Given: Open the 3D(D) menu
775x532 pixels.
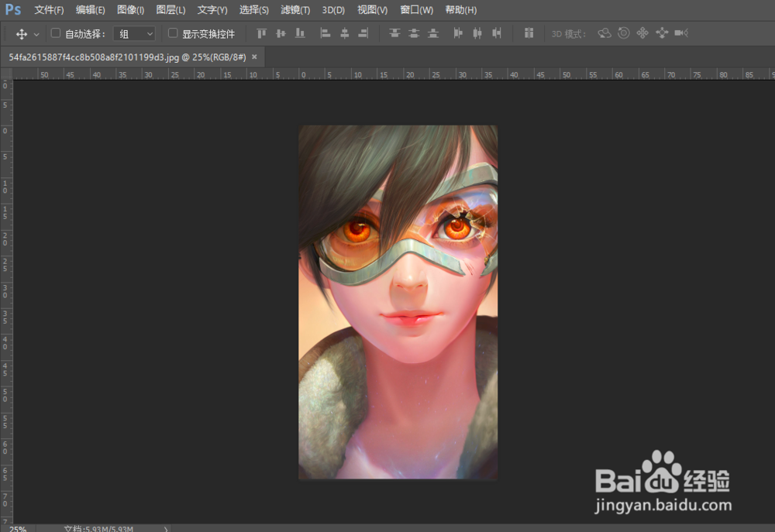Looking at the screenshot, I should (333, 10).
